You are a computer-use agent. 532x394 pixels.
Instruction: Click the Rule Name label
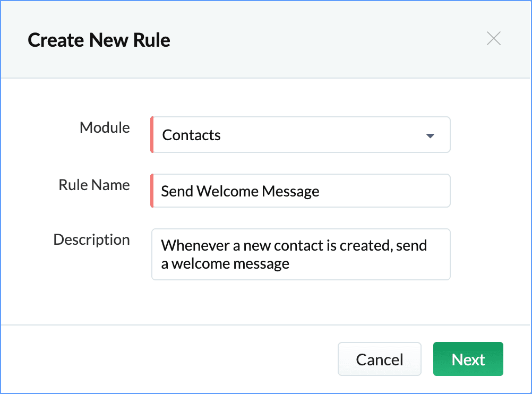pos(94,185)
